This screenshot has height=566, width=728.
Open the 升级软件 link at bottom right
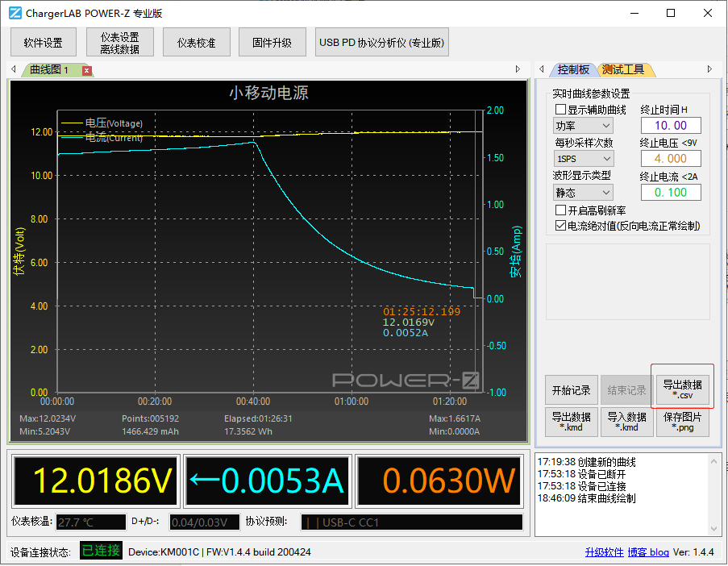tap(604, 551)
